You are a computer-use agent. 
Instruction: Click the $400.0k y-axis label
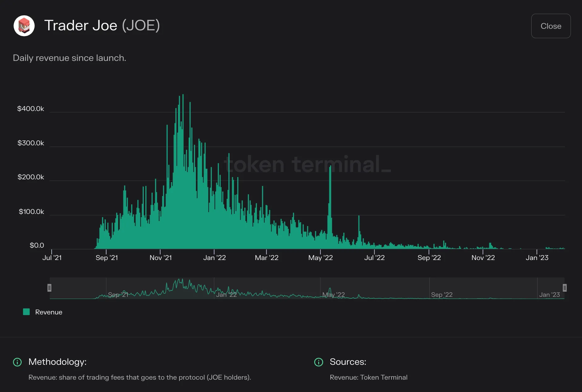tap(31, 109)
